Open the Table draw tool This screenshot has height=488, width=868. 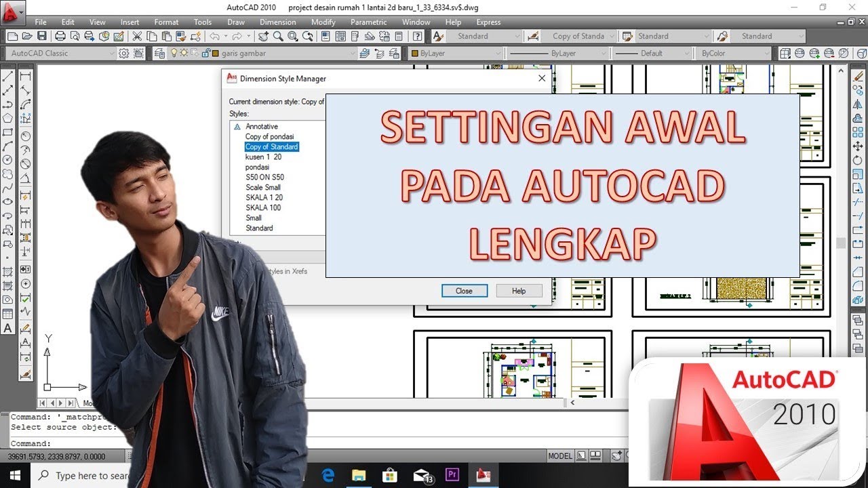8,314
